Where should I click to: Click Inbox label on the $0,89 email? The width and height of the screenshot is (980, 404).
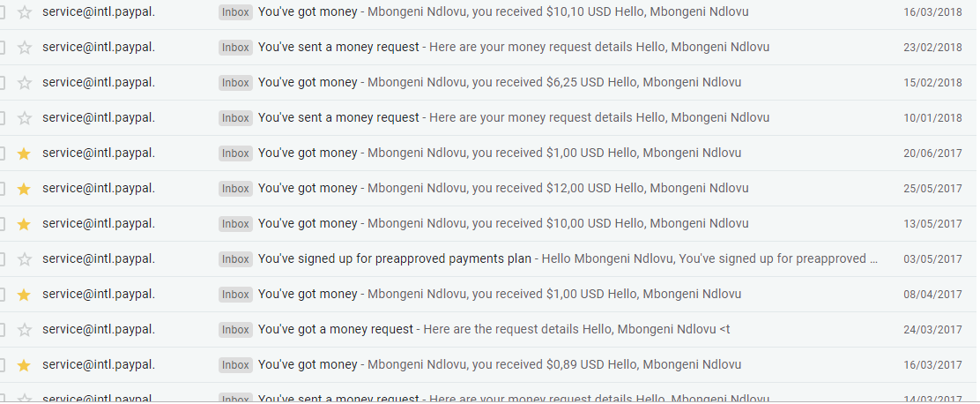coord(235,364)
